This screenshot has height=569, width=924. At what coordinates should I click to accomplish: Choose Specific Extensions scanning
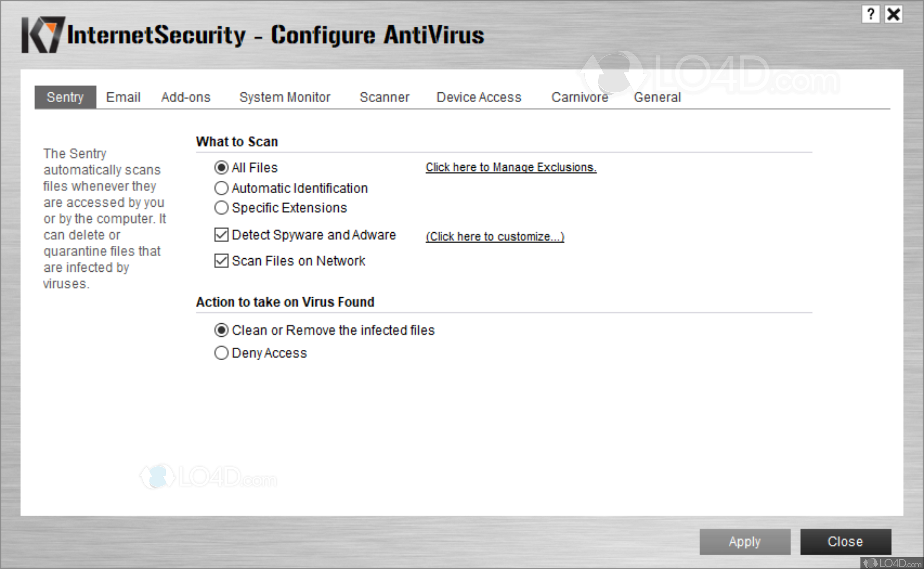point(221,208)
